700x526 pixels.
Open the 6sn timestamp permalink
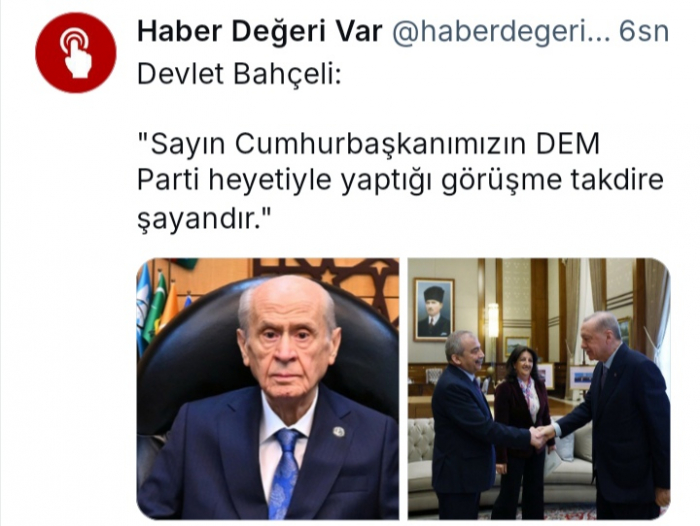tap(644, 32)
